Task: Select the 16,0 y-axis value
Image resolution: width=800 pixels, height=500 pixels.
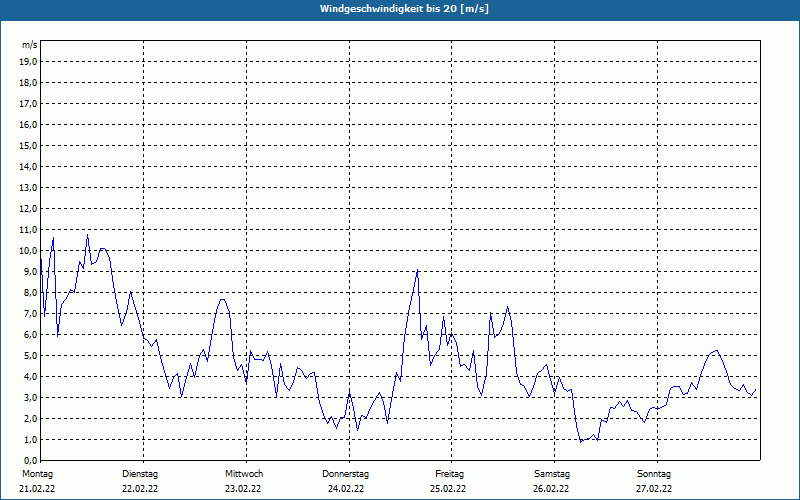Action: click(29, 124)
